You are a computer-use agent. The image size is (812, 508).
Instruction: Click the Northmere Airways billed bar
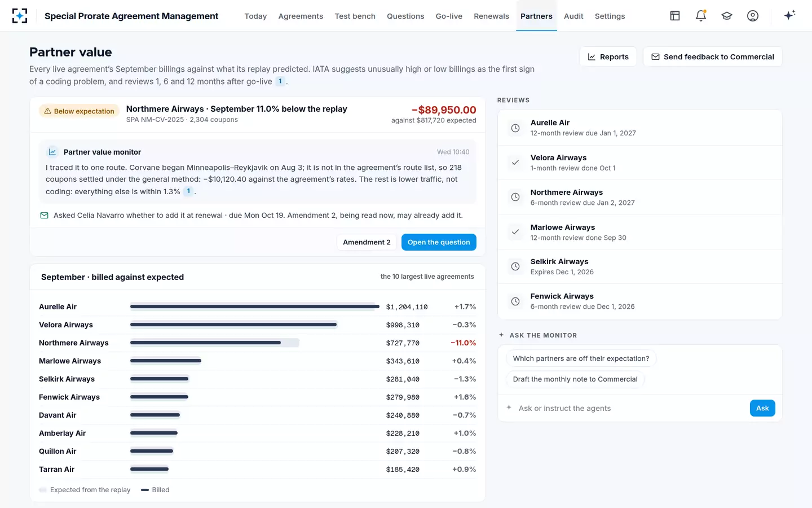click(x=206, y=343)
